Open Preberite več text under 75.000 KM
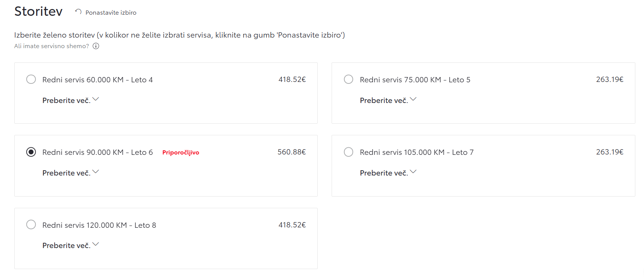644x280 pixels. pos(384,100)
